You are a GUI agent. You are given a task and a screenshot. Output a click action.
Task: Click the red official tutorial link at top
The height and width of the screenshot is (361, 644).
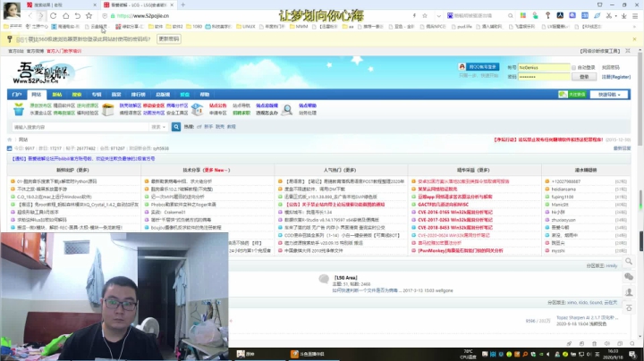point(64,51)
